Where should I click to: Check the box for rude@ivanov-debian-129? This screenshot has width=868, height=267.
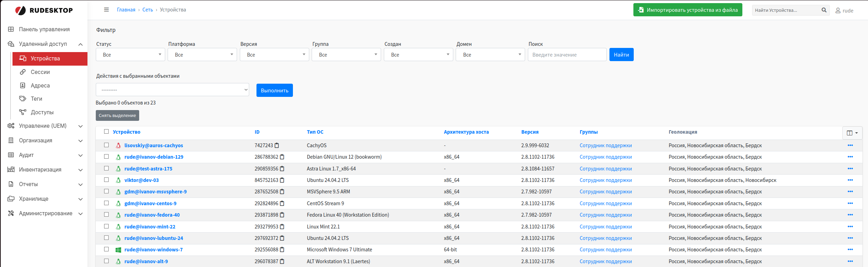pos(106,157)
